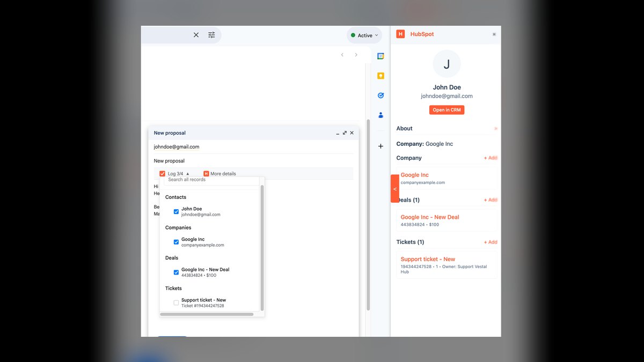Collapse the Log 3/4 dropdown arrow

pos(187,174)
